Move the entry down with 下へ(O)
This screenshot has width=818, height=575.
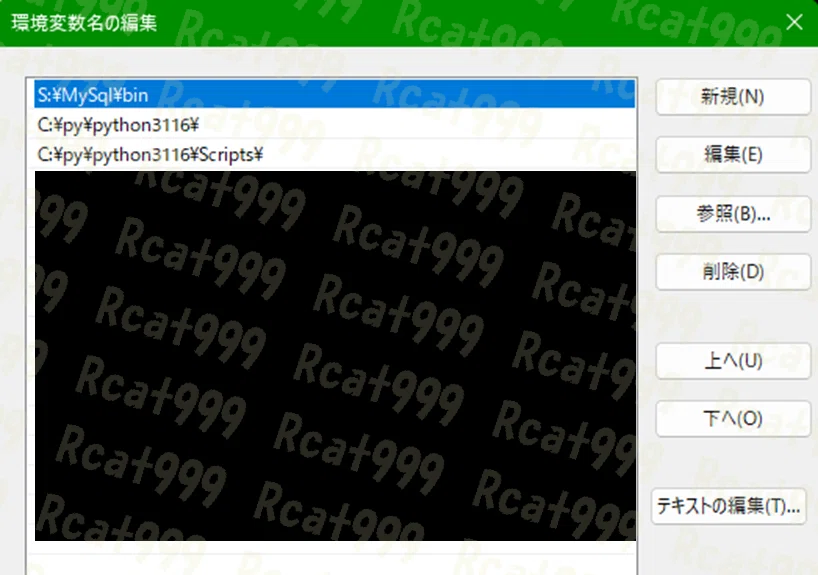pos(733,418)
